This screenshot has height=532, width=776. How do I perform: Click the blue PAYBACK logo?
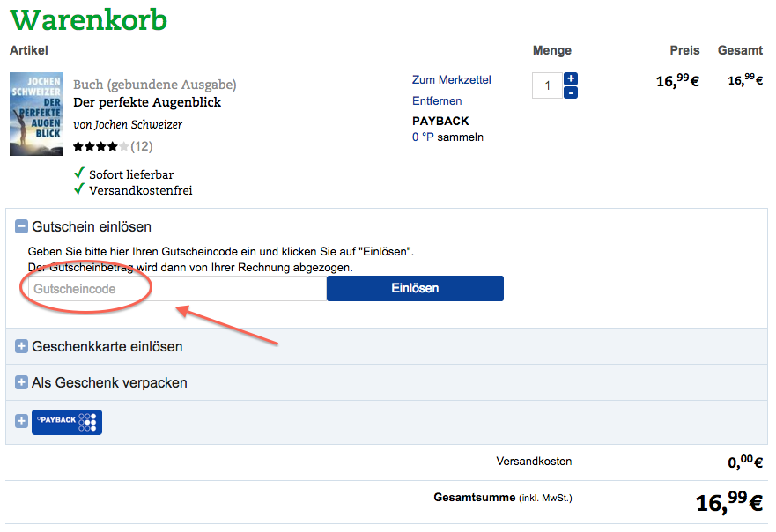click(x=67, y=422)
